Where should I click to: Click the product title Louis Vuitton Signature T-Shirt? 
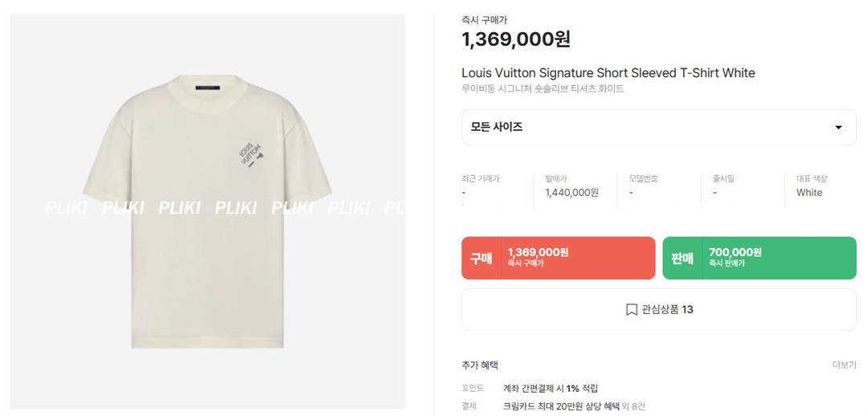point(608,73)
